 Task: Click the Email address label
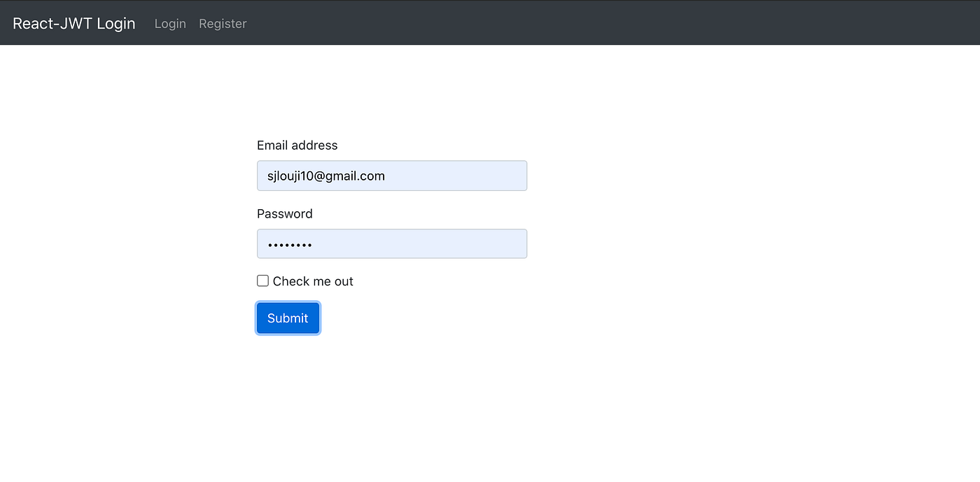click(297, 145)
